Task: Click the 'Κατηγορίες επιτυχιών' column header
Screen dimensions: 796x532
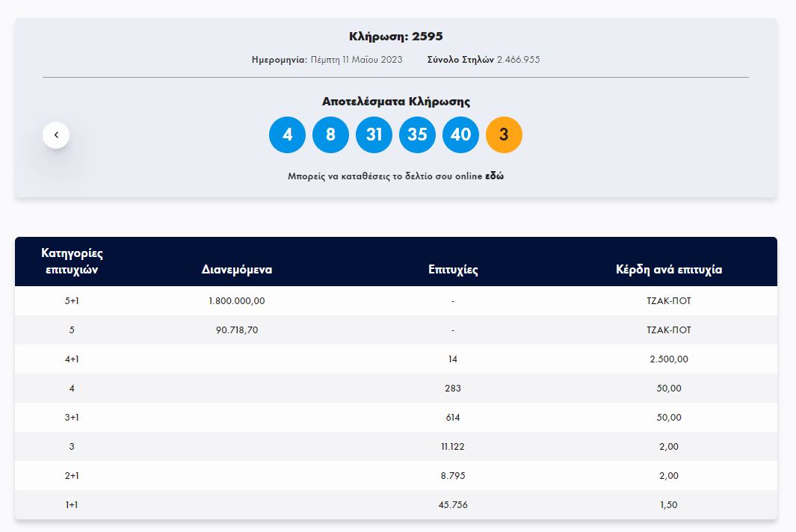Action: [72, 262]
